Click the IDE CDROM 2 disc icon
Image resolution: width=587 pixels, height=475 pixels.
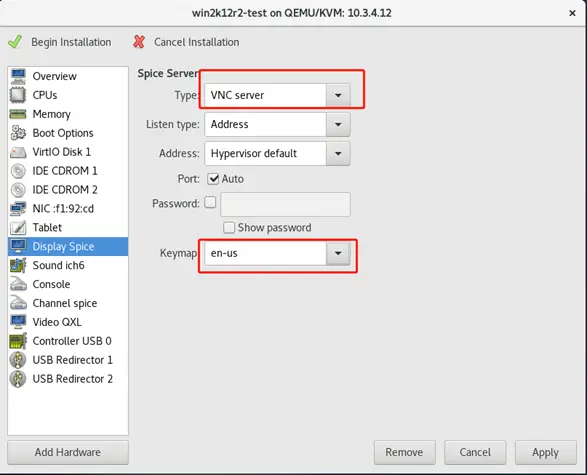click(18, 190)
